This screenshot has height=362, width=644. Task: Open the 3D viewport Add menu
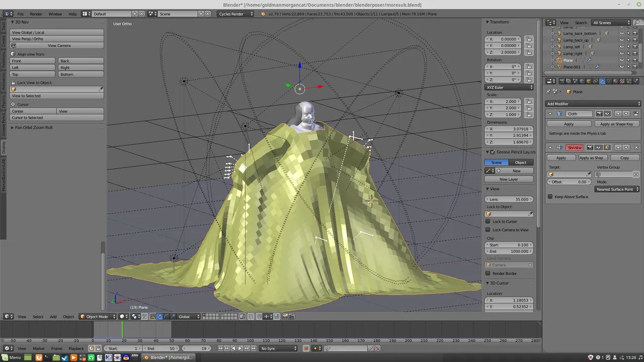(x=53, y=317)
